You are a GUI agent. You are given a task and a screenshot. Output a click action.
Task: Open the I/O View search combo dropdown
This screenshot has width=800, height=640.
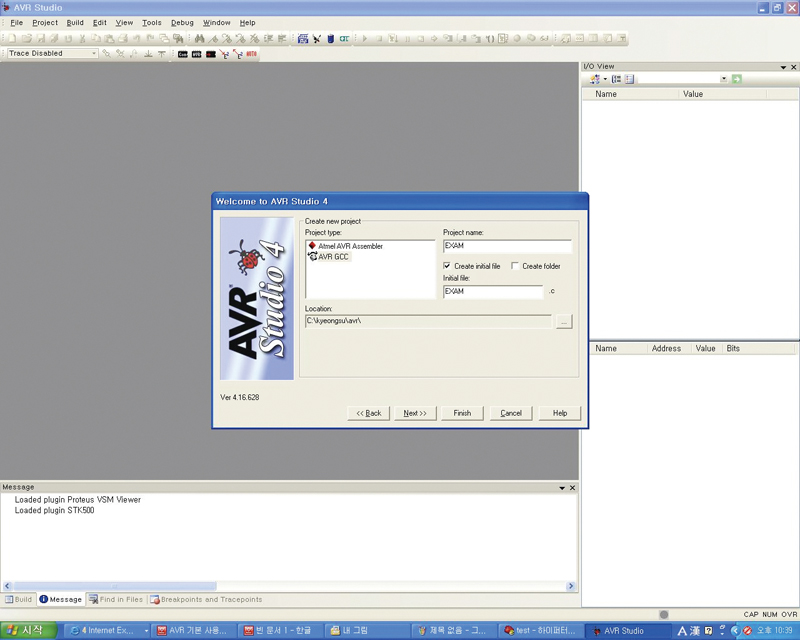pos(723,79)
